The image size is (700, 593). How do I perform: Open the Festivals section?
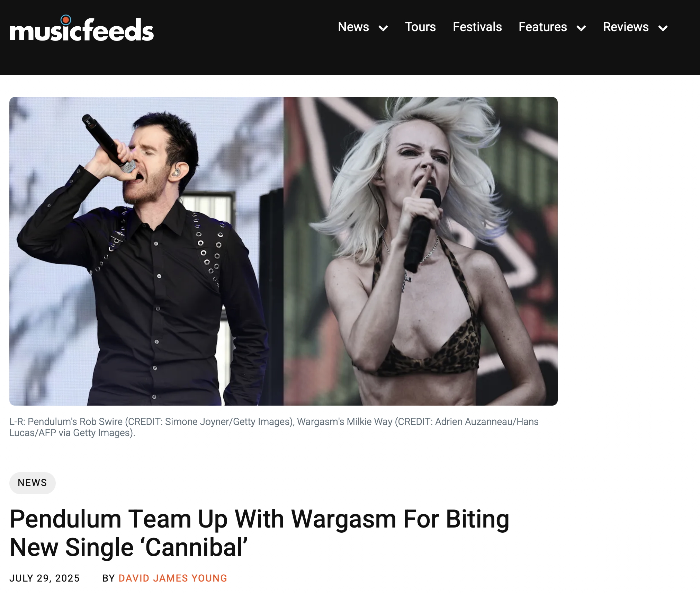(477, 27)
